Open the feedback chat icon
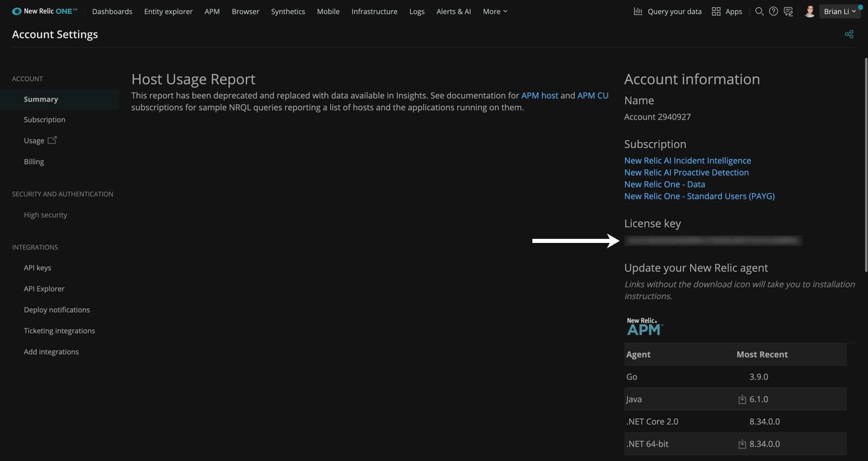Image resolution: width=868 pixels, height=461 pixels. tap(788, 11)
